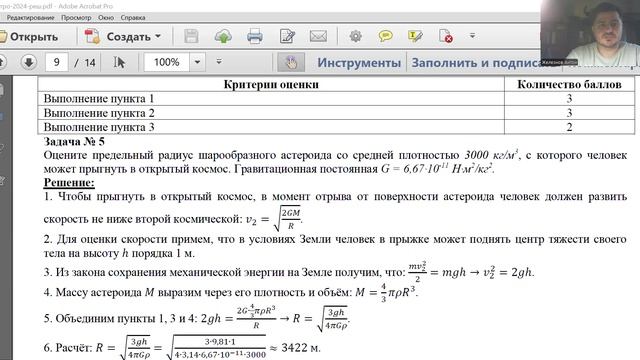Click the Выполнение пункта 1 row
Screen dimensions: 640x360
(x=336, y=98)
